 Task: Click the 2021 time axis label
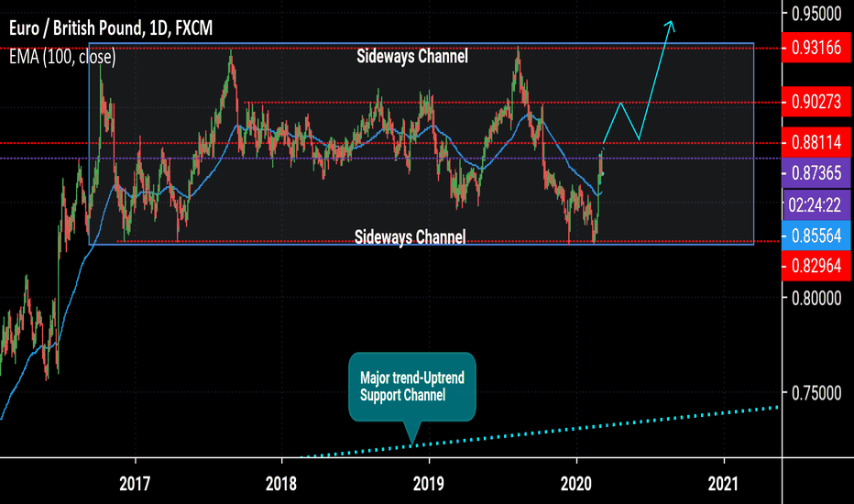(723, 483)
